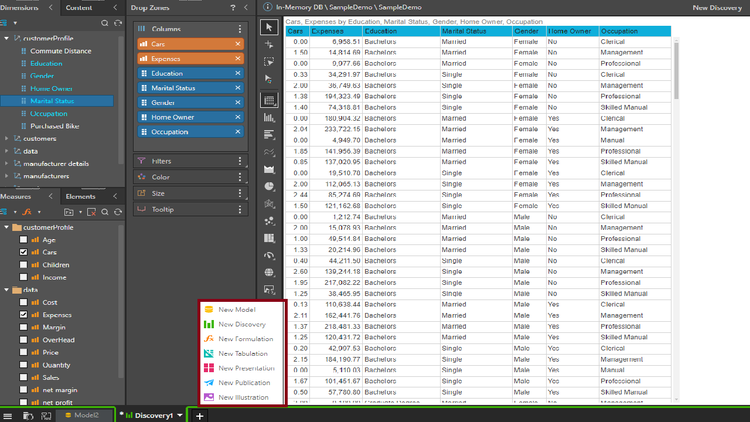Collapse customerProfile folder in Measures

coord(6,227)
